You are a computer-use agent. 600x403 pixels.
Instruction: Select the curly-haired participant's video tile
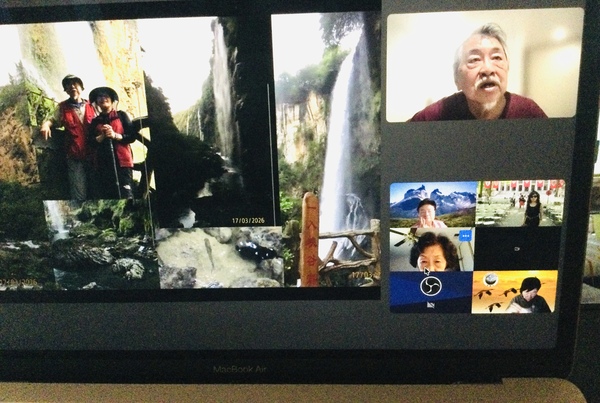tap(432, 249)
